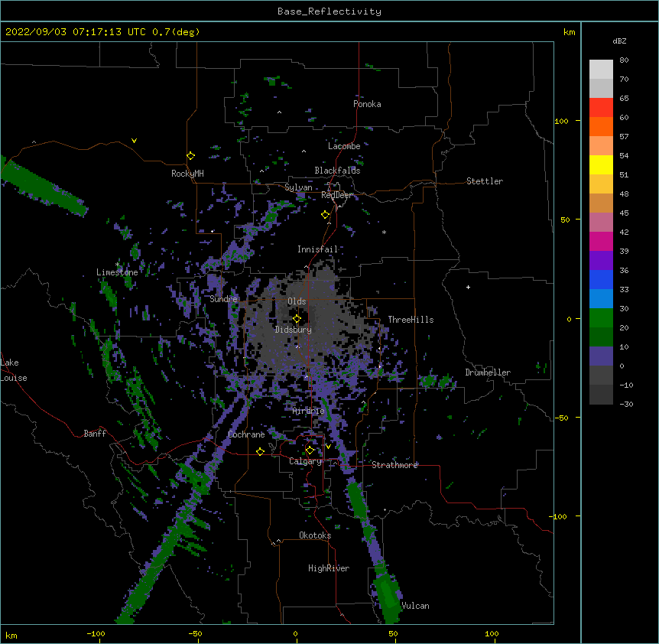
Task: Click the Sylvan label on map
Action: tap(298, 187)
